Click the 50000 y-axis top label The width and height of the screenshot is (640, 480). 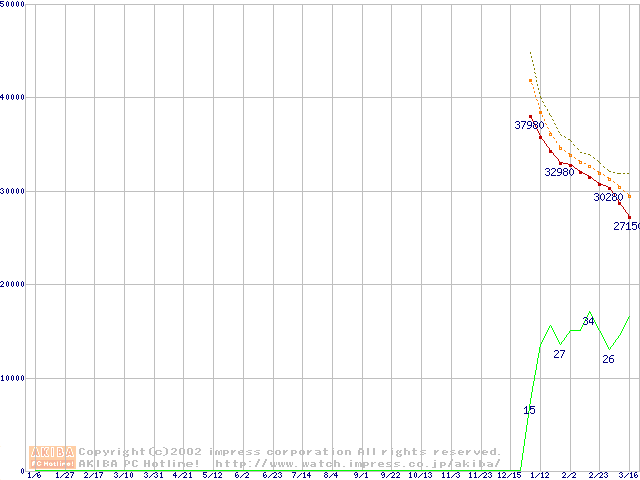(x=13, y=5)
